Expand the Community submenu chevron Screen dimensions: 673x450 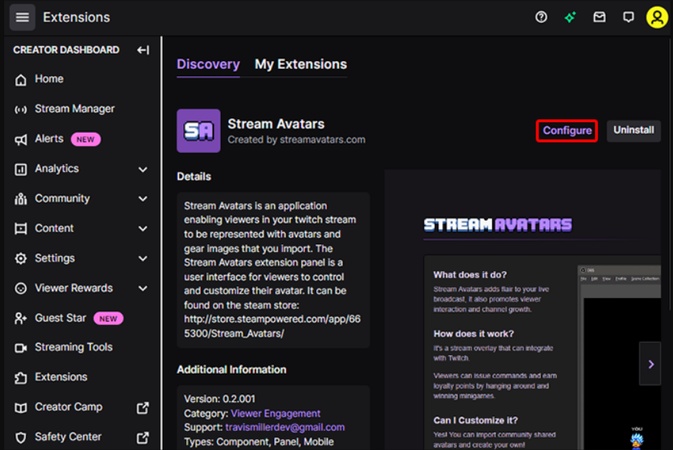point(143,199)
